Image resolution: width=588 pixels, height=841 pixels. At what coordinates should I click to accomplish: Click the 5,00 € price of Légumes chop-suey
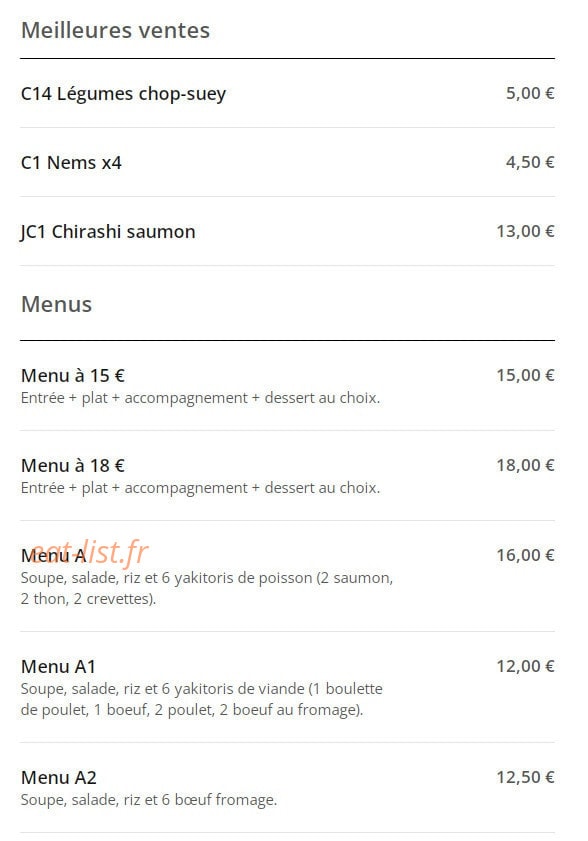click(x=530, y=93)
